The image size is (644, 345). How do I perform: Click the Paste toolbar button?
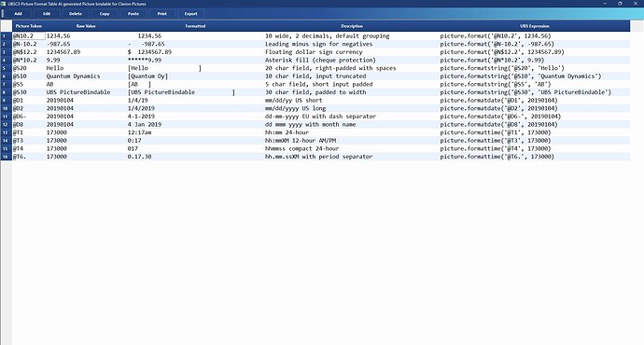click(x=133, y=14)
